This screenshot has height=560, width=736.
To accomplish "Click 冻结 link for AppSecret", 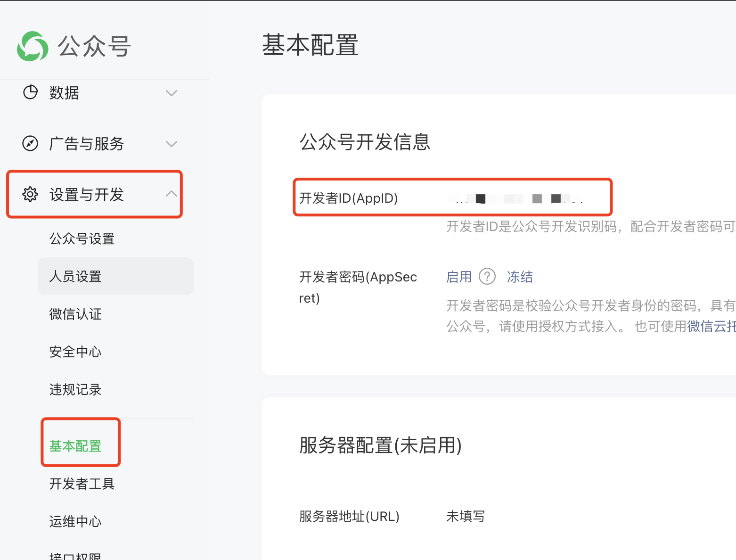I will pyautogui.click(x=520, y=277).
